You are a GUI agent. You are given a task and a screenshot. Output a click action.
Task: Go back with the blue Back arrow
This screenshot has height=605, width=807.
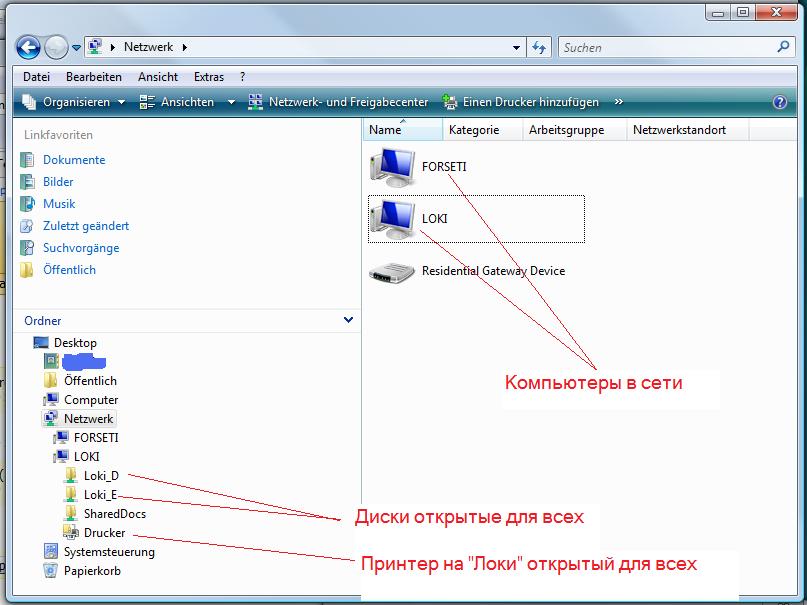pos(28,47)
